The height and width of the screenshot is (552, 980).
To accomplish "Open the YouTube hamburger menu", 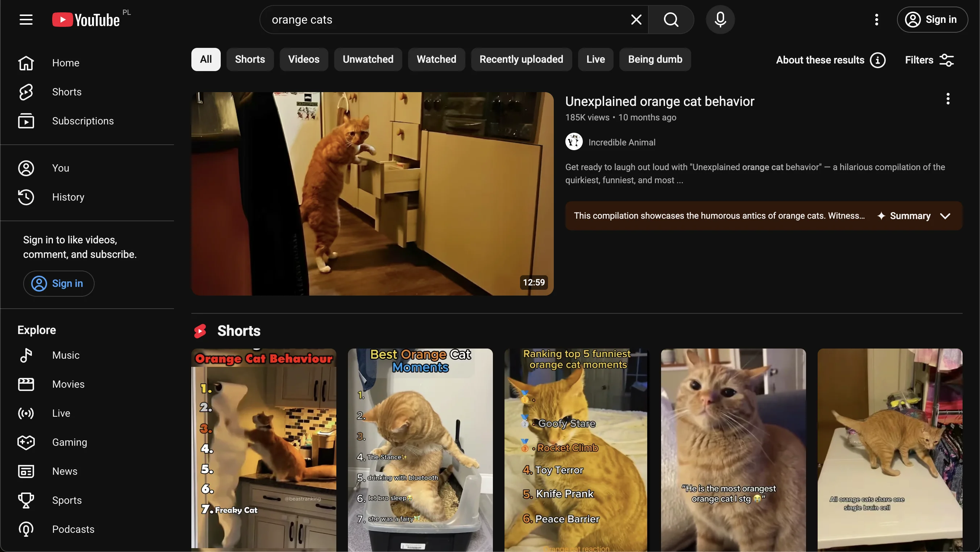I will click(x=25, y=20).
